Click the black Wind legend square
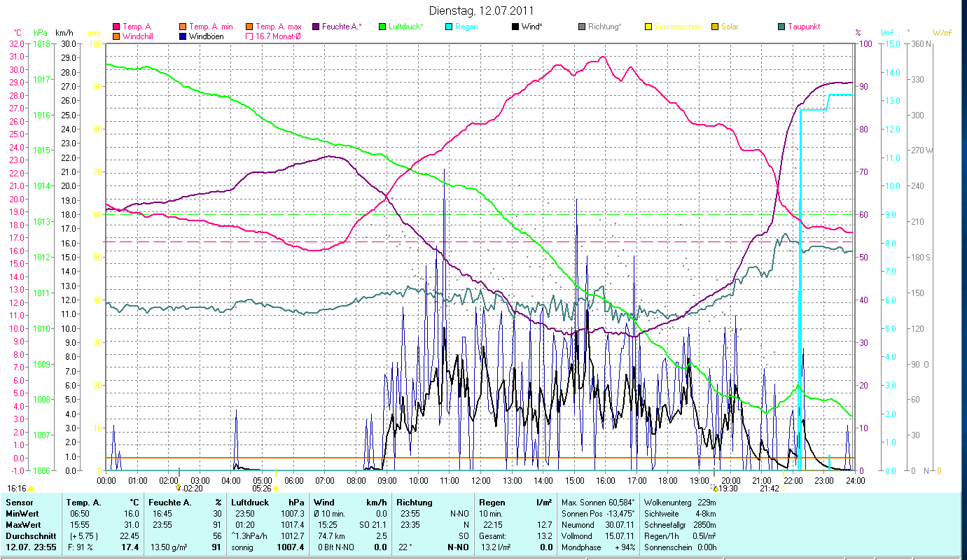 tap(515, 27)
